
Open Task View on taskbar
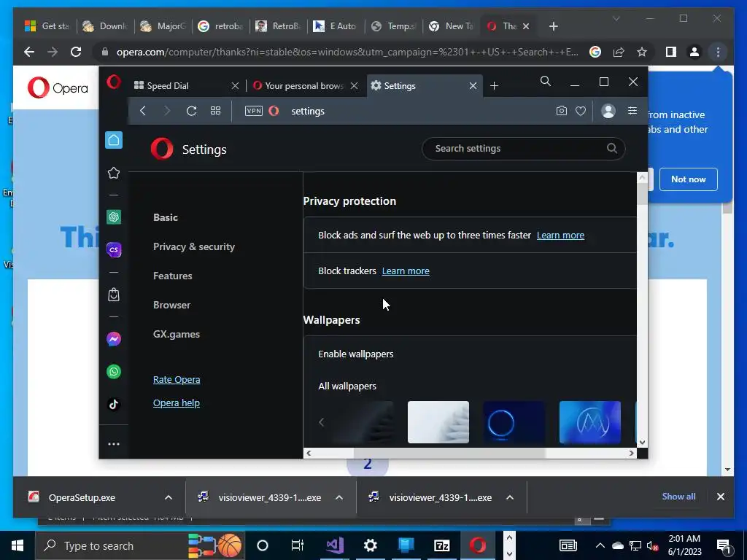tap(298, 545)
